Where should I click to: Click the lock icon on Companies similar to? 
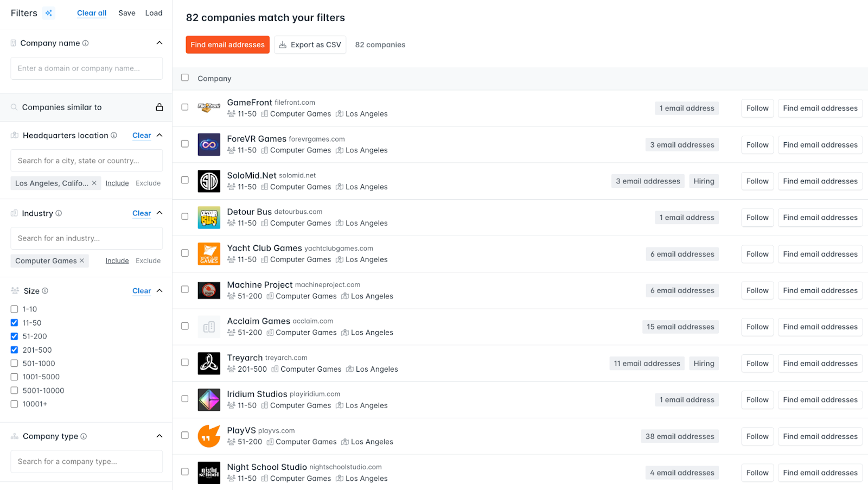pyautogui.click(x=159, y=107)
